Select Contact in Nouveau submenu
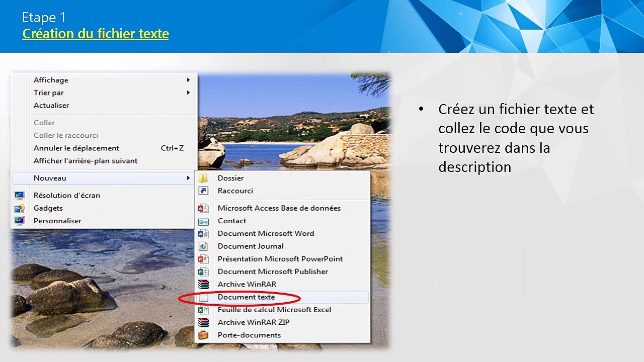 click(x=282, y=221)
